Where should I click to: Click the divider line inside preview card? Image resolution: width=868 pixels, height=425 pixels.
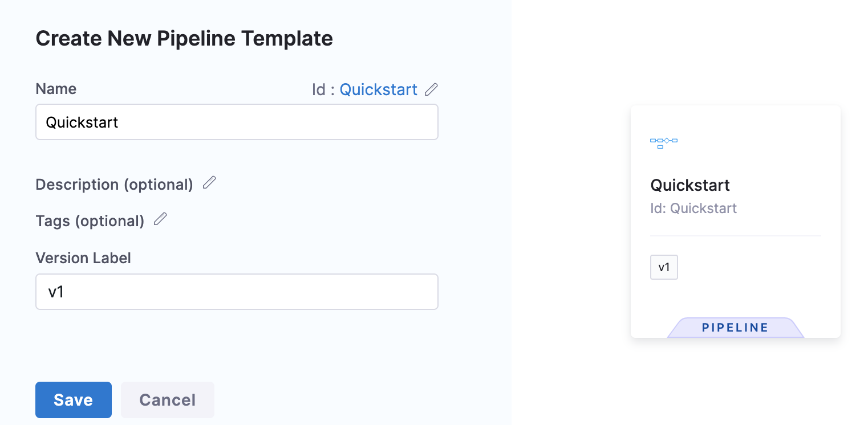736,235
